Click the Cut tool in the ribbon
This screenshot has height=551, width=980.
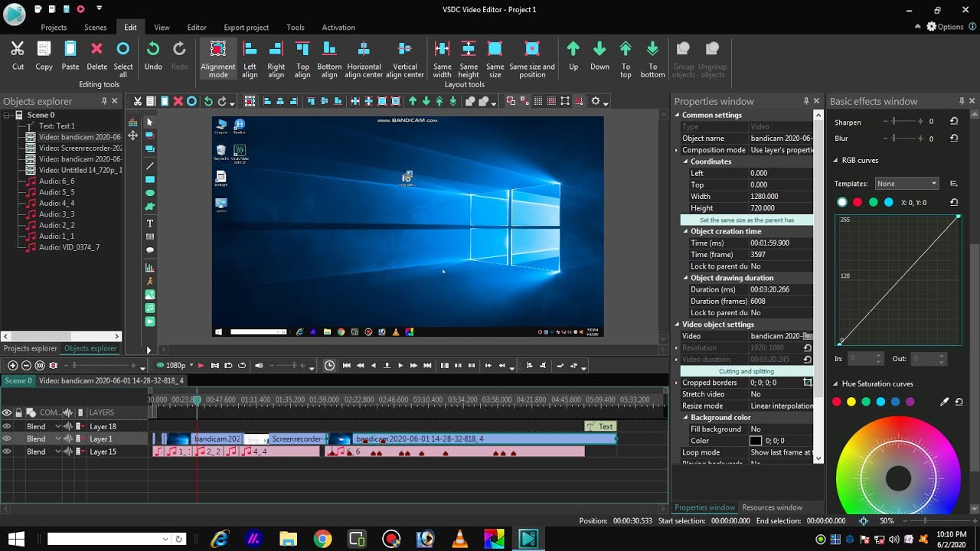[x=18, y=55]
